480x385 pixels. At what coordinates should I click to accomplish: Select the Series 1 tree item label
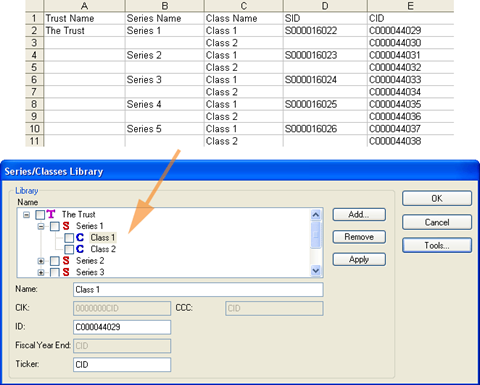tap(90, 226)
